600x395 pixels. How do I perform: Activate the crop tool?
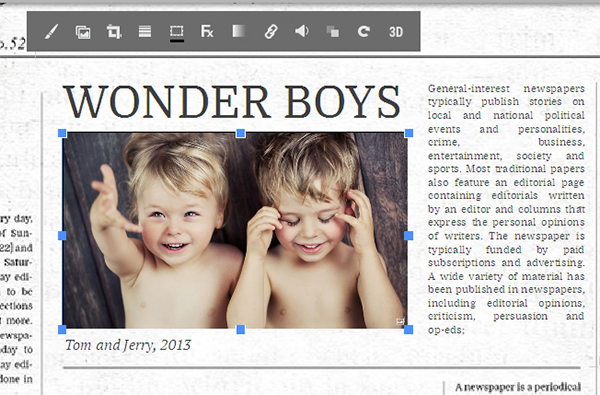[x=114, y=31]
